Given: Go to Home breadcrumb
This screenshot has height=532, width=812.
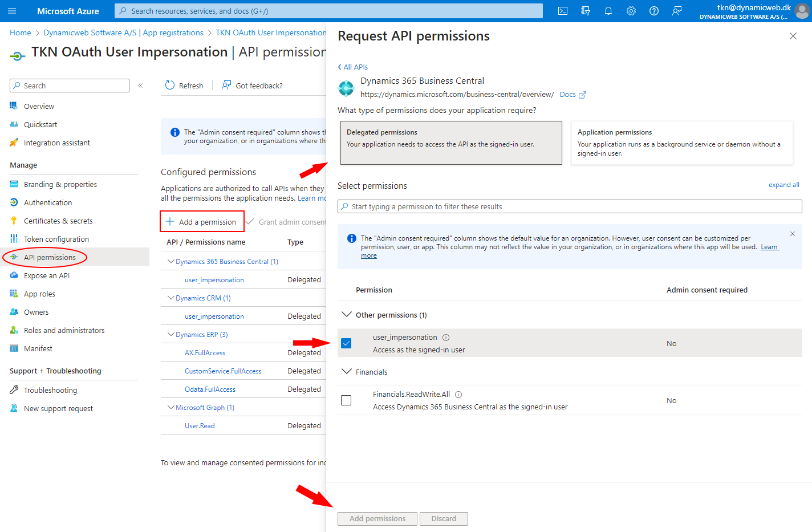Looking at the screenshot, I should (x=21, y=33).
